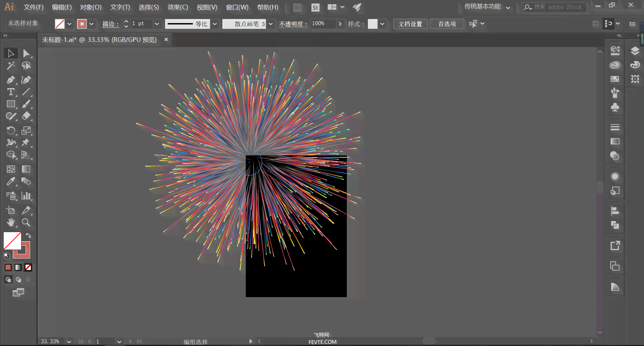Select the Blend tool
644x346 pixels.
[x=26, y=182]
